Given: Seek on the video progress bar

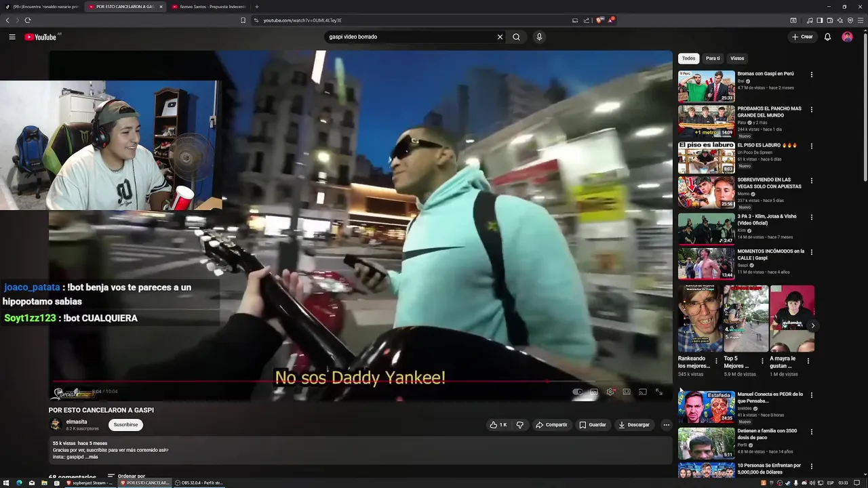Looking at the screenshot, I should coord(360,382).
